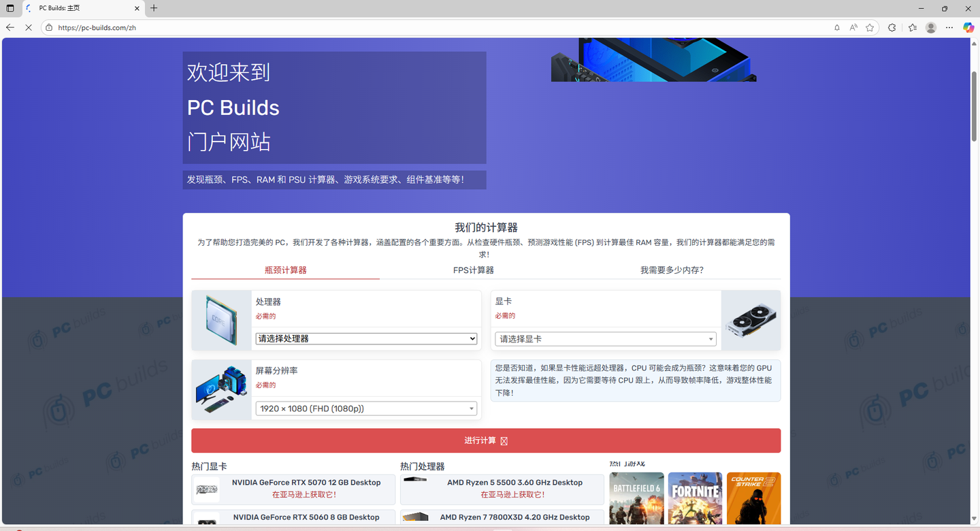Click the user profile avatar icon
The width and height of the screenshot is (980, 531).
click(x=931, y=27)
